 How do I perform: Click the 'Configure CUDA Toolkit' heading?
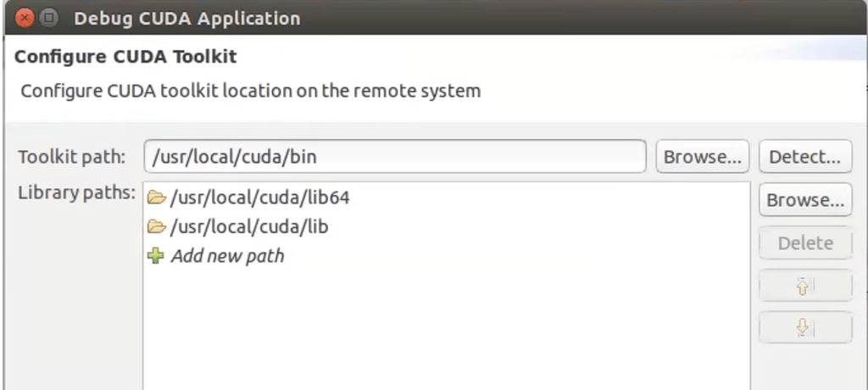point(125,58)
